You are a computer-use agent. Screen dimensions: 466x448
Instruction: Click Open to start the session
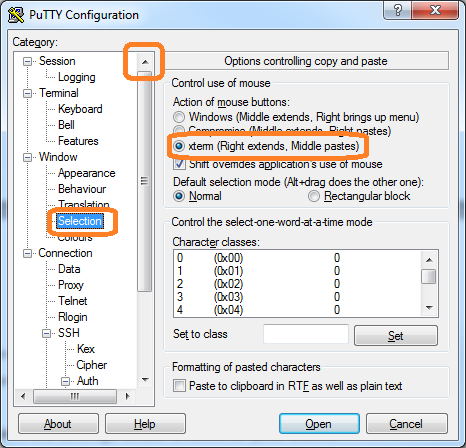click(x=319, y=424)
